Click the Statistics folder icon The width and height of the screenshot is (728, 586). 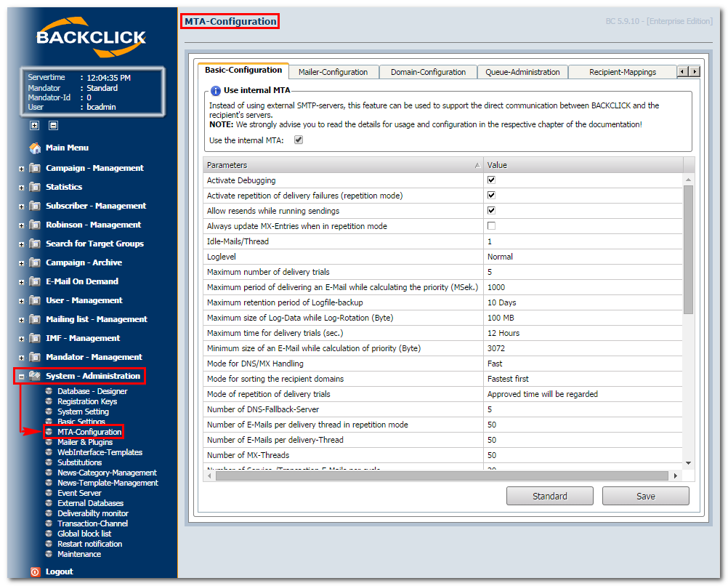(x=35, y=187)
